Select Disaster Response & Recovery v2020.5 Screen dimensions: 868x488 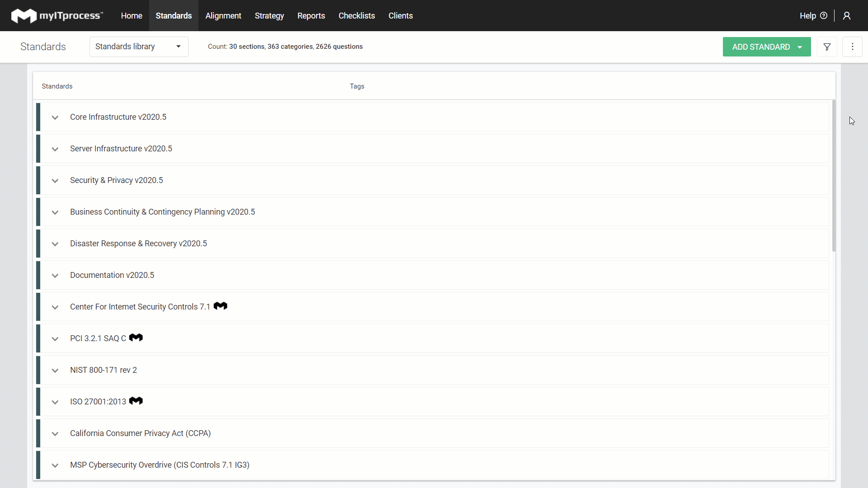pos(138,244)
